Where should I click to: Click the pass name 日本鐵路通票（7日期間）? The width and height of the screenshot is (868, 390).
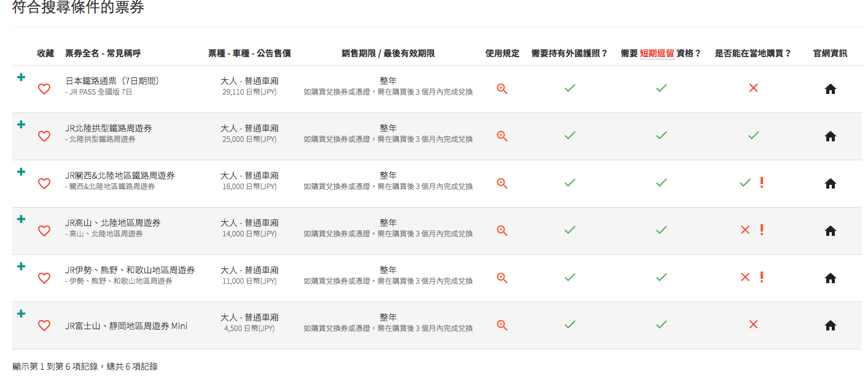(x=112, y=81)
